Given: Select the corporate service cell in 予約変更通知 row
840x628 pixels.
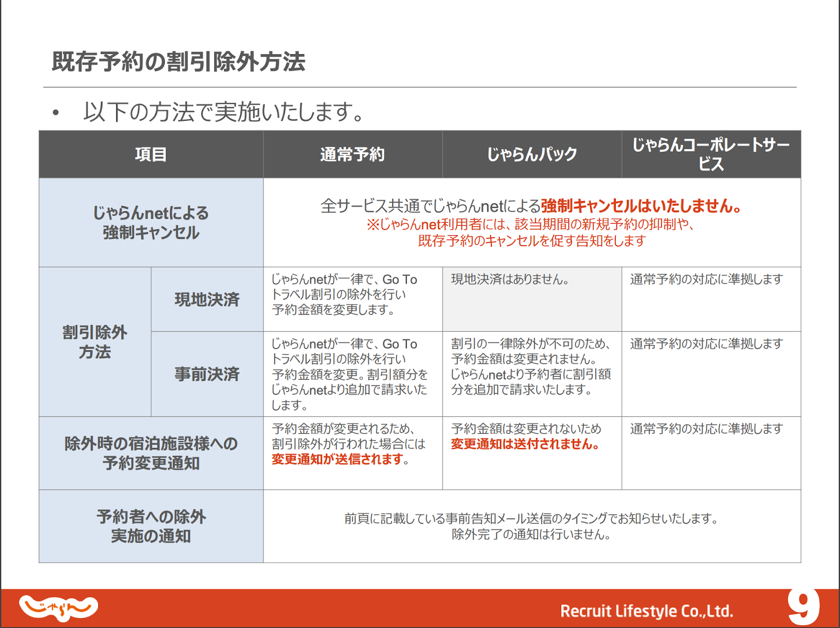Looking at the screenshot, I should click(x=711, y=453).
